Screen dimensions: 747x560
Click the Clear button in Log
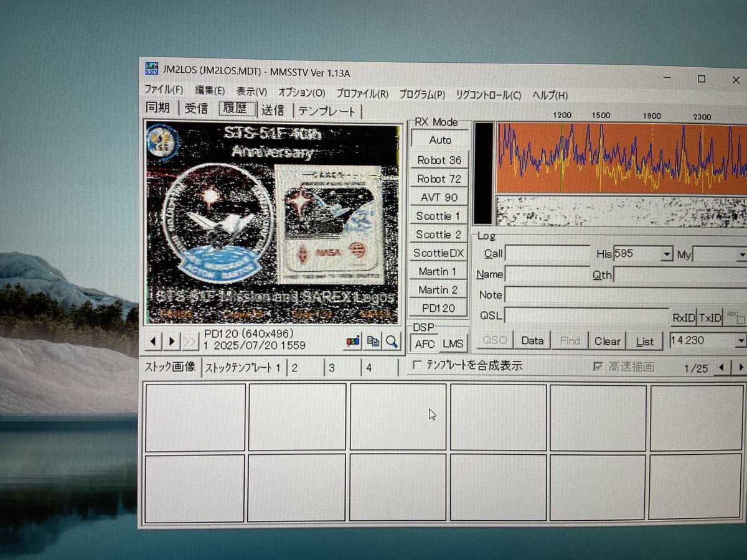coord(607,341)
